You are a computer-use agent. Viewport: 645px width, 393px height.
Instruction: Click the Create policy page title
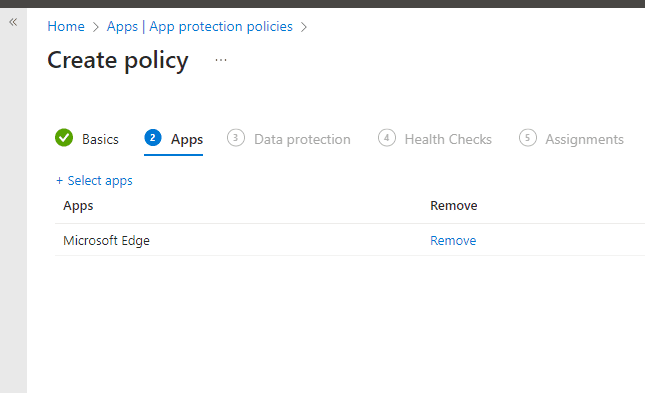118,60
